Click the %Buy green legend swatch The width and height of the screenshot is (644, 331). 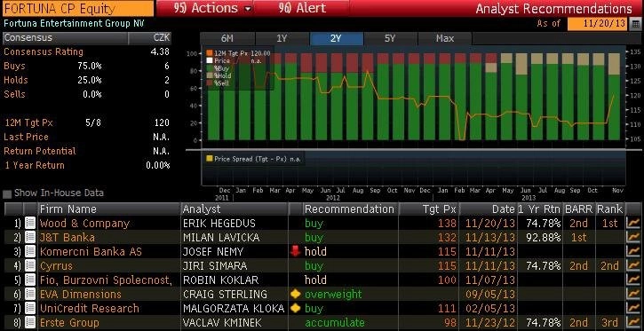[209, 68]
